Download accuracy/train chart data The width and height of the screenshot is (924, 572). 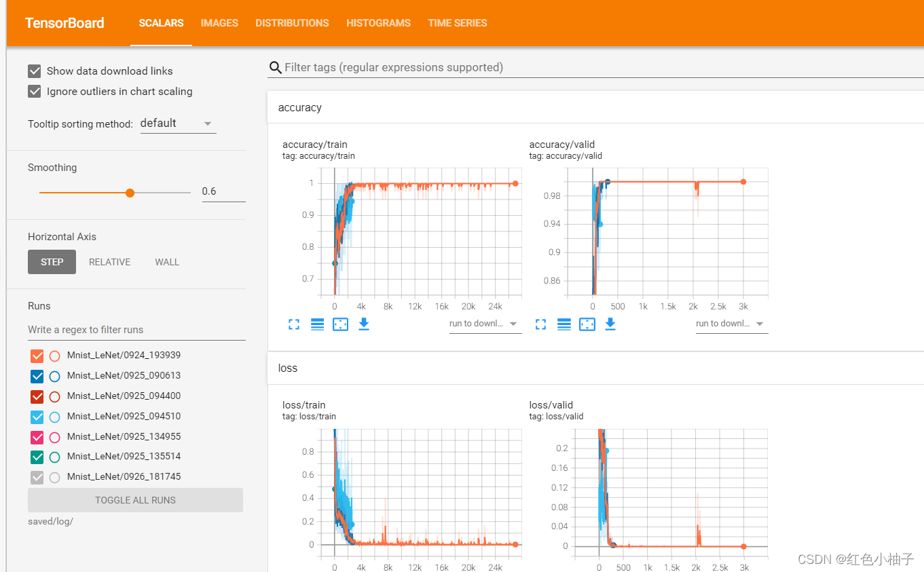pyautogui.click(x=364, y=324)
